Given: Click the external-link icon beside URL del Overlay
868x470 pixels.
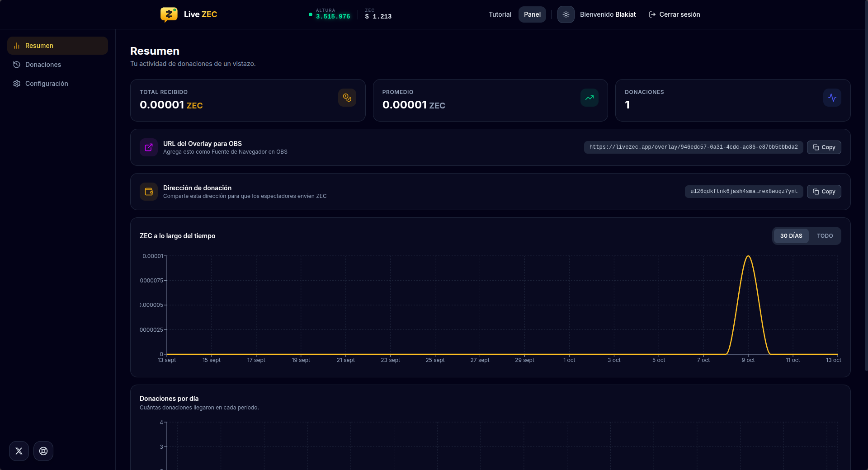Looking at the screenshot, I should tap(149, 147).
